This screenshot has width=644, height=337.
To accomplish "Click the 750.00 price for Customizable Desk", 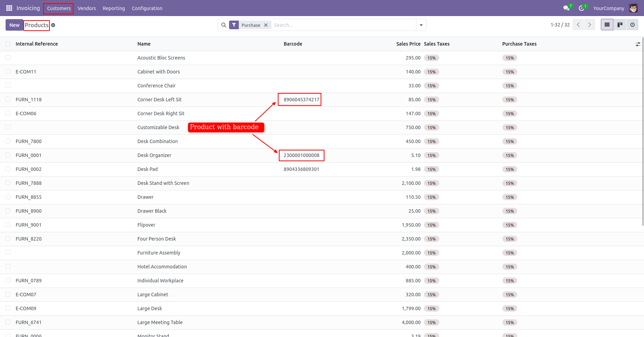I will 413,127.
